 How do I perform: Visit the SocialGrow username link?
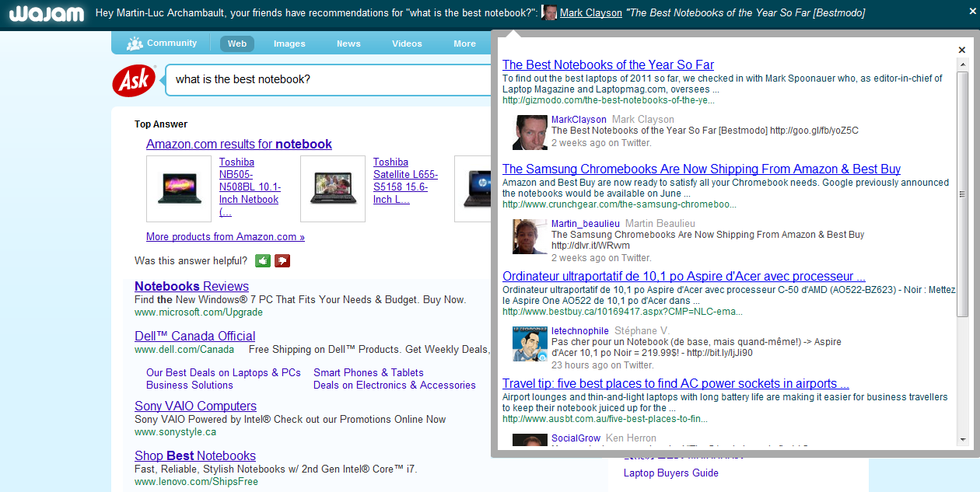click(x=576, y=438)
